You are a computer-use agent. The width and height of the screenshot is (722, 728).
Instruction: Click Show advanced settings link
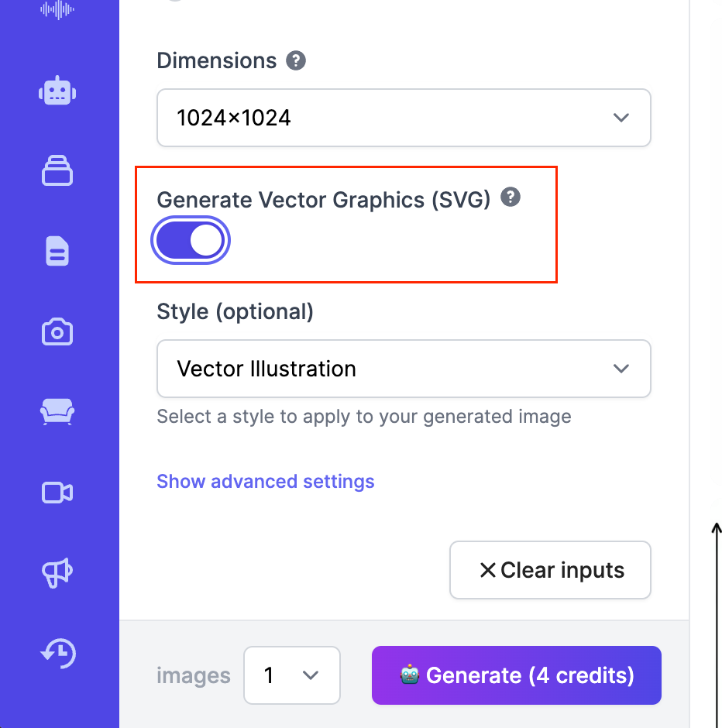[x=266, y=482]
